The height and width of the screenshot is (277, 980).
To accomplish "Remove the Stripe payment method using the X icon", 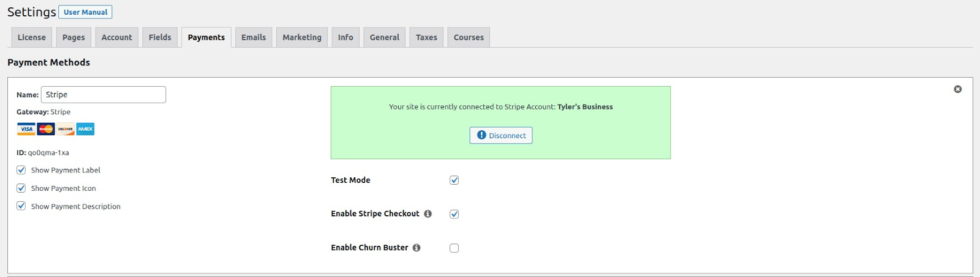I will coord(957,89).
